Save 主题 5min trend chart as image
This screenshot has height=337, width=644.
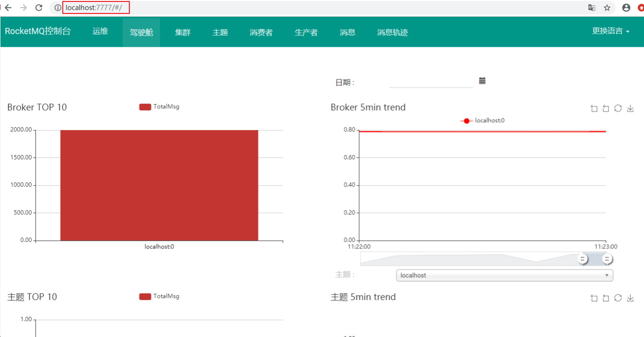[x=630, y=298]
